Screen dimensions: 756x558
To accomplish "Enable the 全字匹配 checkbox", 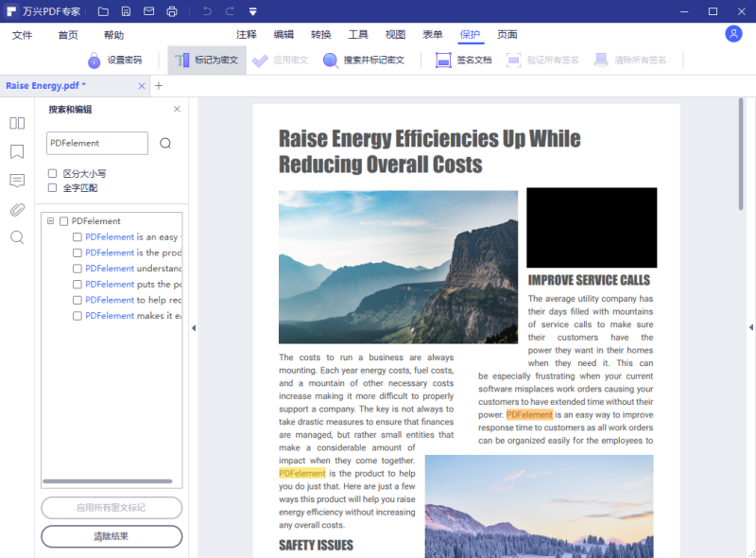I will click(53, 187).
